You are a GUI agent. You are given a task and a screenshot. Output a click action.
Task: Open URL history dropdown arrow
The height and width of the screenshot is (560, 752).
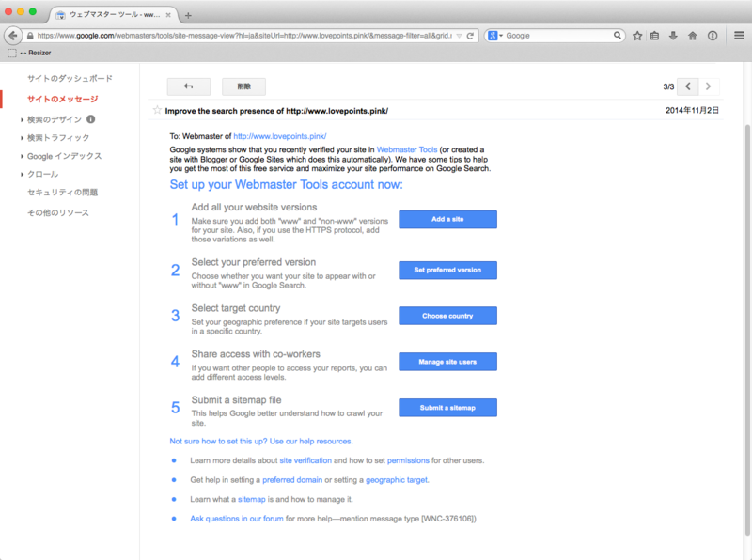click(x=459, y=36)
